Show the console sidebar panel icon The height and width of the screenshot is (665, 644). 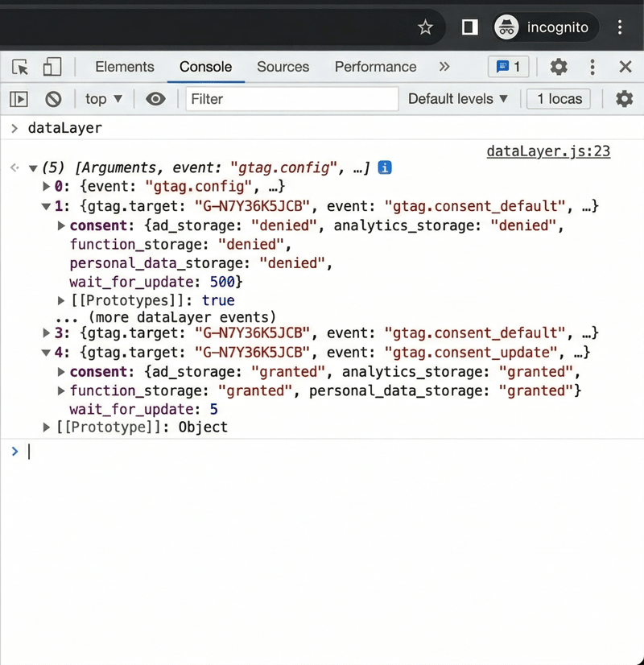[x=19, y=99]
